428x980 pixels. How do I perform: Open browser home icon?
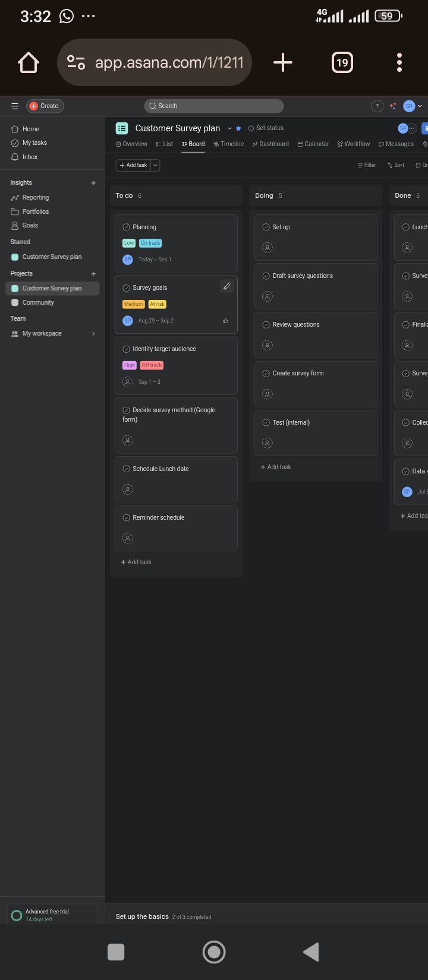29,62
